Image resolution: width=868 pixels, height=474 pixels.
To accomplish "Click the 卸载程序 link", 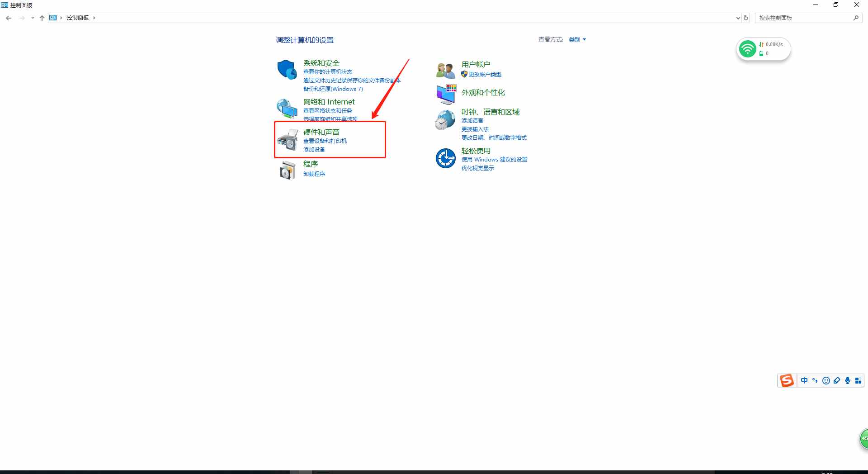I will [314, 174].
